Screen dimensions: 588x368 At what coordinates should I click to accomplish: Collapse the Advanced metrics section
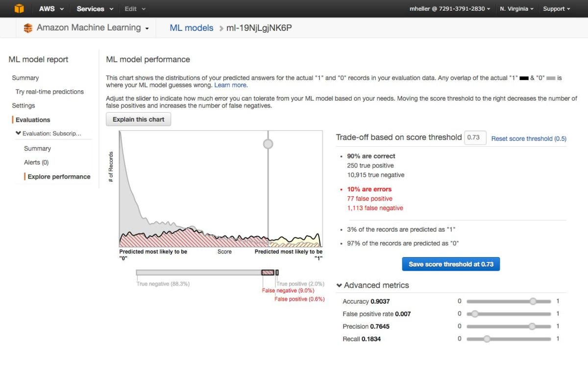[339, 286]
